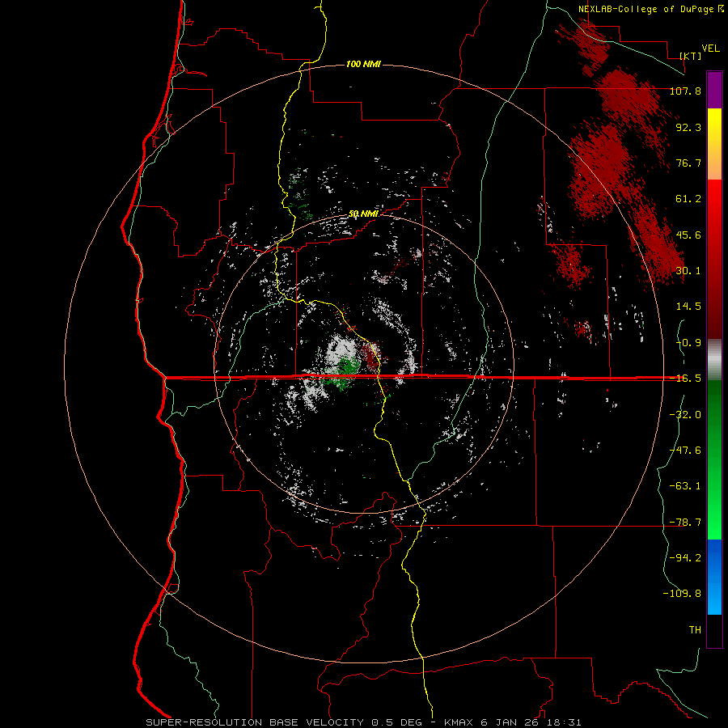728x728 pixels.
Task: Click the [KT] units label
Action: 691,56
